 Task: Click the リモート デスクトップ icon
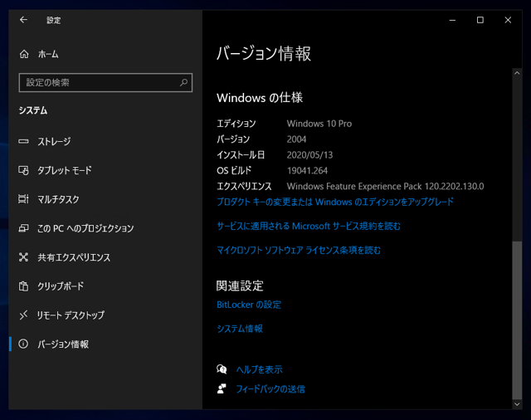pos(23,315)
